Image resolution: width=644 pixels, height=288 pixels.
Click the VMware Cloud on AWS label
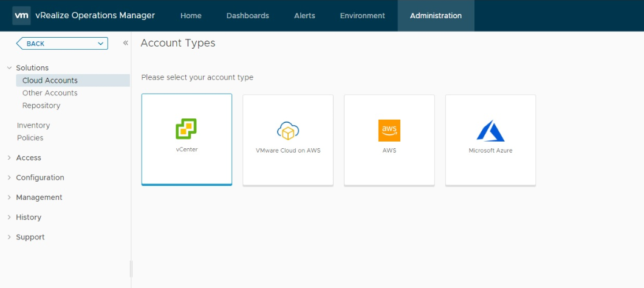[288, 151]
